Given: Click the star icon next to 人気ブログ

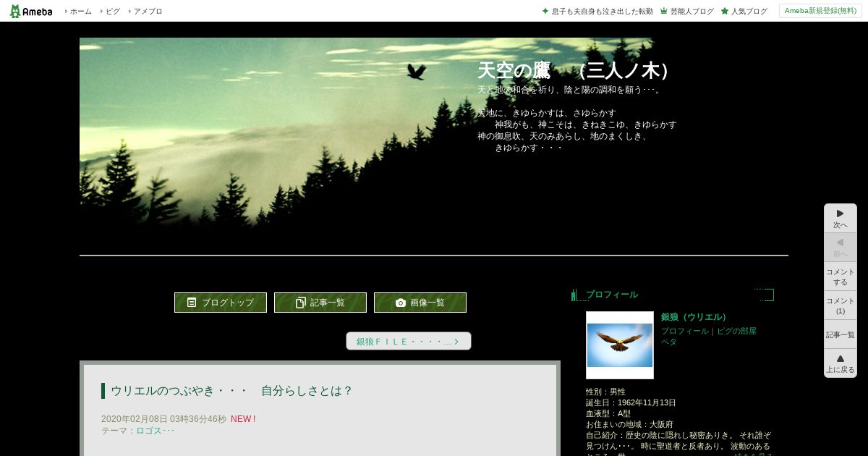Looking at the screenshot, I should click(x=724, y=12).
